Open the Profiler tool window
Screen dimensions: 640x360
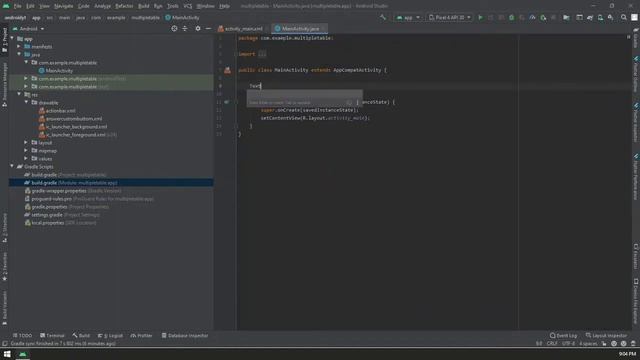[x=141, y=336]
